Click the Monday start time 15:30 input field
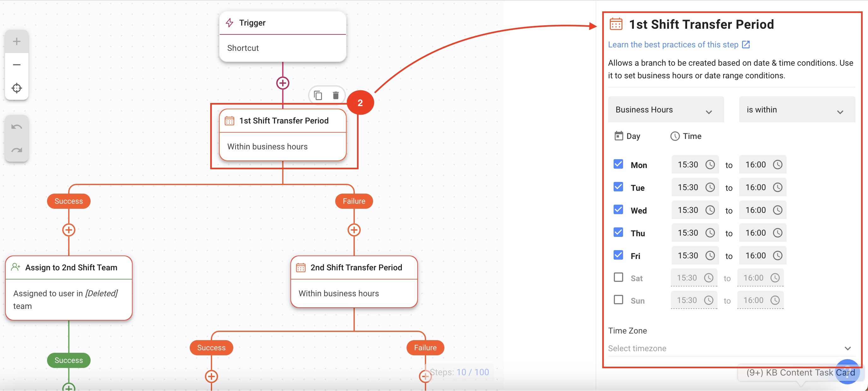The image size is (868, 391). coord(689,164)
